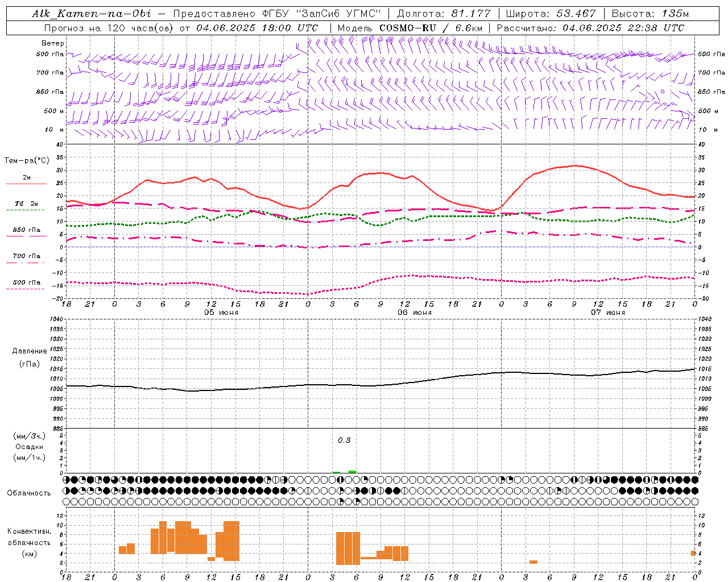Click the station name Alk_Kamen-na-Obi in the header

[x=92, y=14]
